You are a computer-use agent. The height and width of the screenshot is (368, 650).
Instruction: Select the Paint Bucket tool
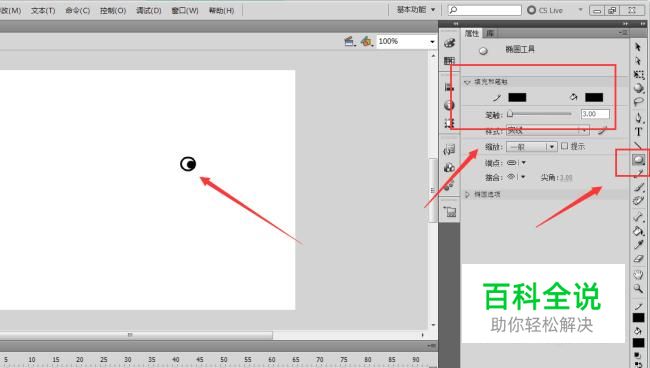638,231
